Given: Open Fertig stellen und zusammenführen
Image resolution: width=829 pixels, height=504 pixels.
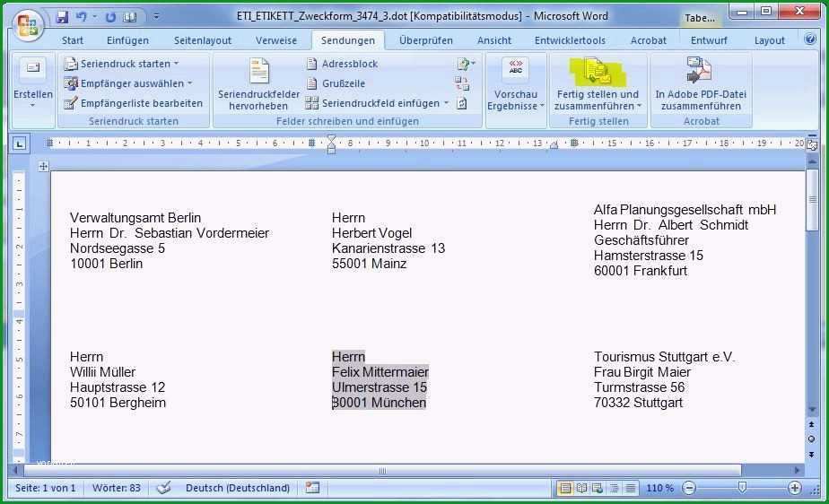Looking at the screenshot, I should click(x=598, y=84).
